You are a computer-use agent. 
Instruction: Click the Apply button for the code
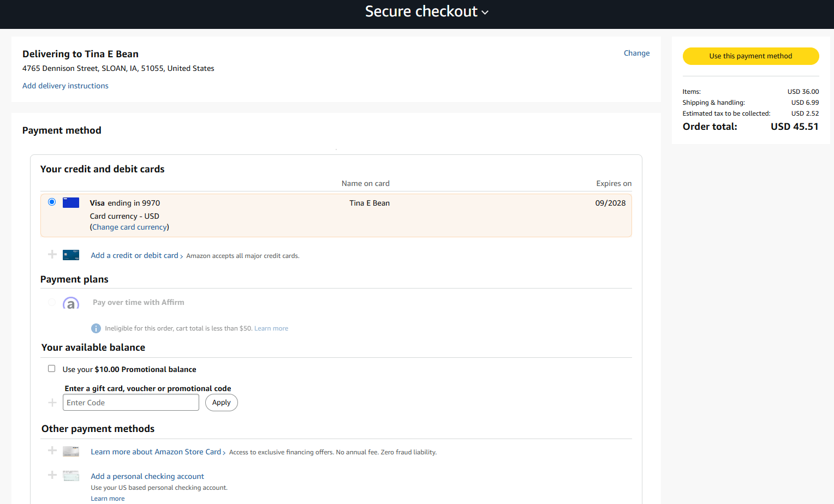pos(222,403)
